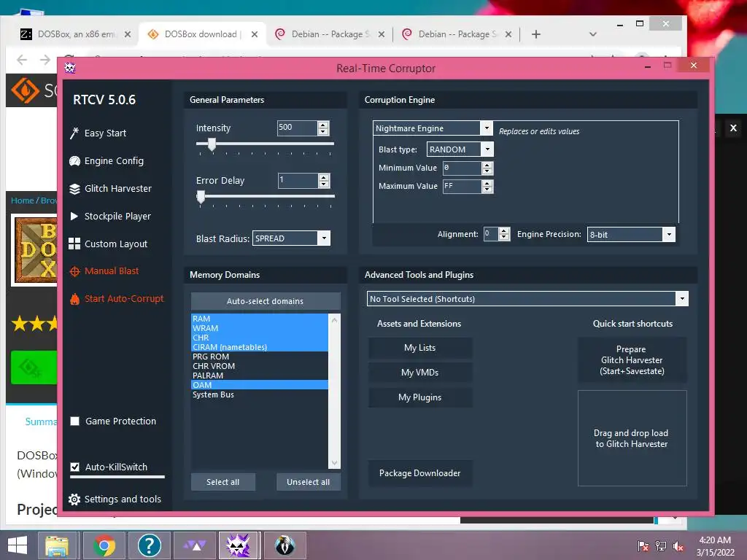747x560 pixels.
Task: Open the Package Downloader
Action: 419,473
